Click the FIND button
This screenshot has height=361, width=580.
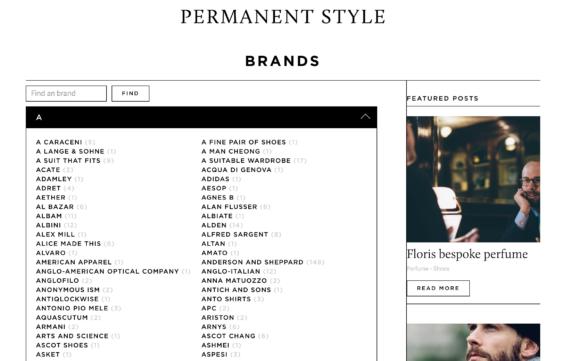click(x=131, y=94)
